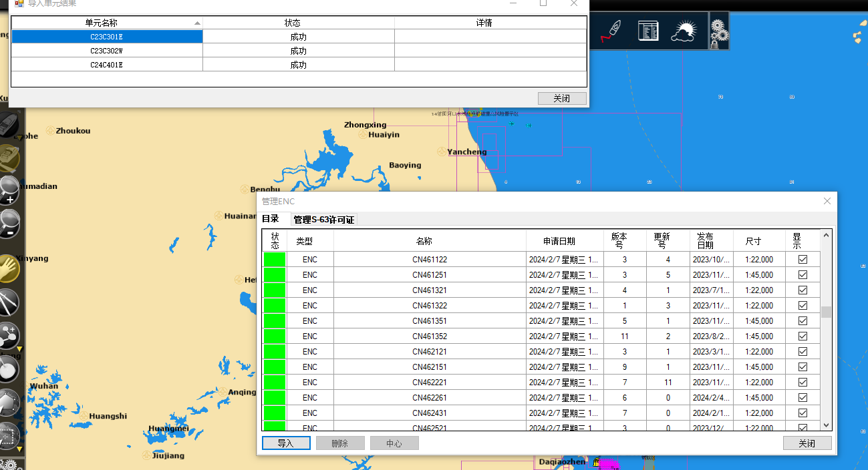Select chart name CN461321
Viewport: 868px width, 470px height.
(x=430, y=290)
